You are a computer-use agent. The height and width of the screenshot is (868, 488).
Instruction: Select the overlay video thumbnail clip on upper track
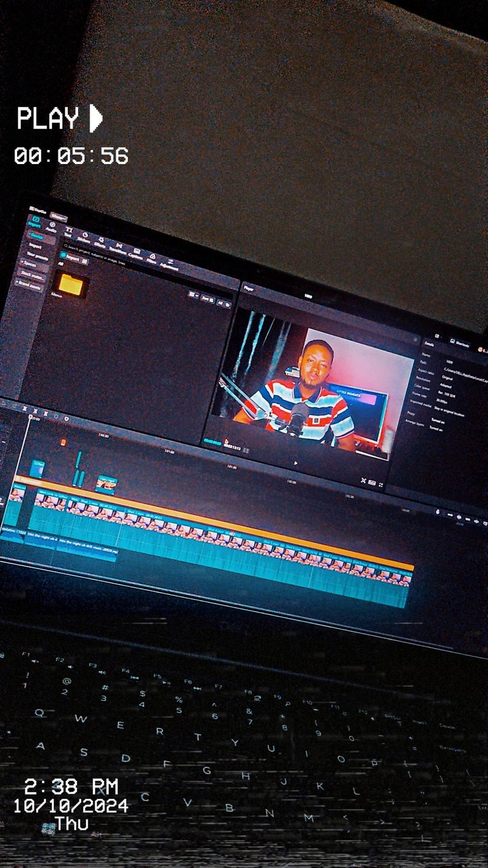coord(105,485)
